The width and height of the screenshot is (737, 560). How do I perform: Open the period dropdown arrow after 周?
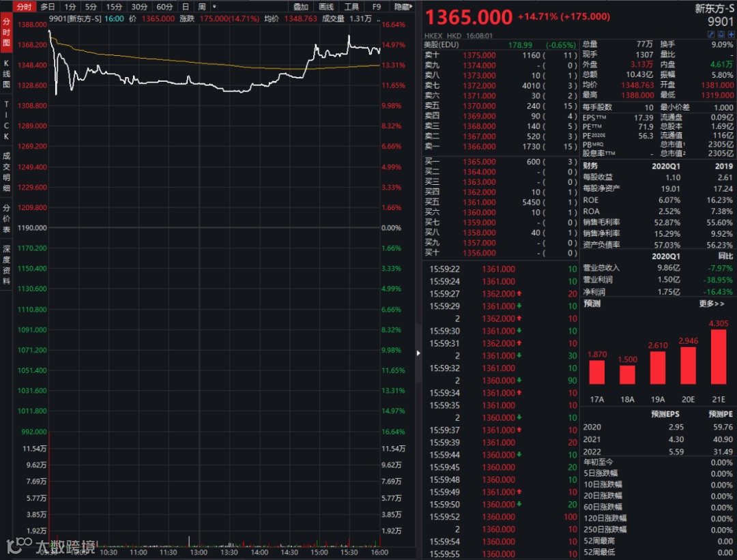pos(214,7)
